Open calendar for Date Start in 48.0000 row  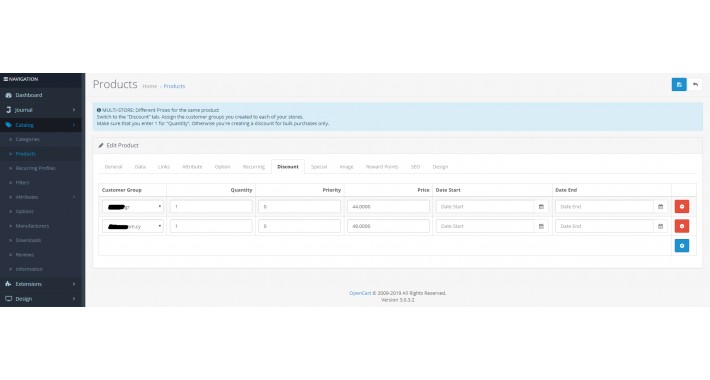tap(541, 226)
